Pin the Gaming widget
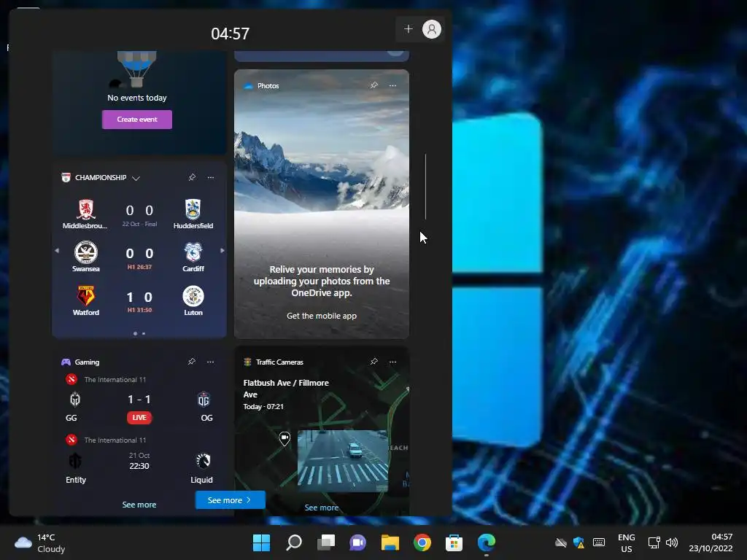Viewport: 747px width, 560px height. (192, 362)
